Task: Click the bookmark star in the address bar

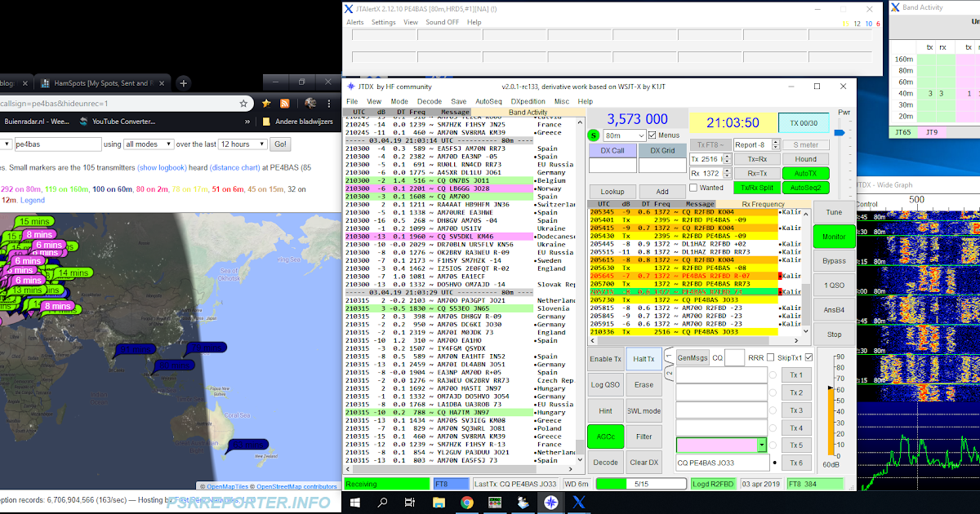Action: coord(243,104)
